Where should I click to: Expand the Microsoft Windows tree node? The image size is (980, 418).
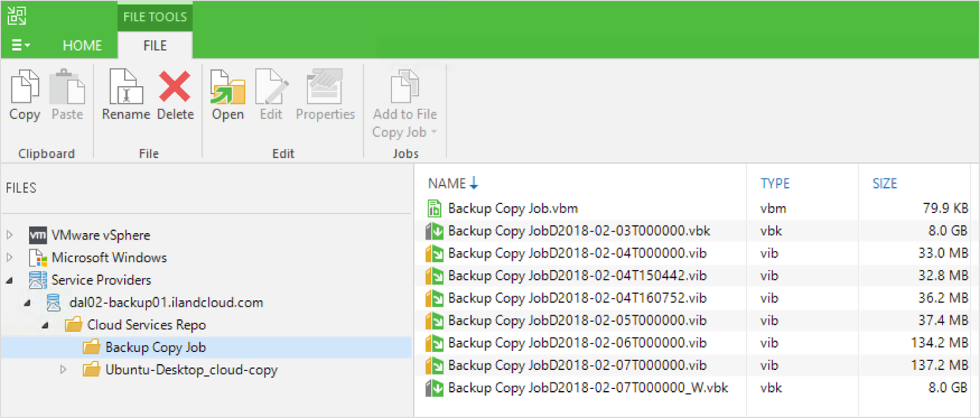point(9,258)
